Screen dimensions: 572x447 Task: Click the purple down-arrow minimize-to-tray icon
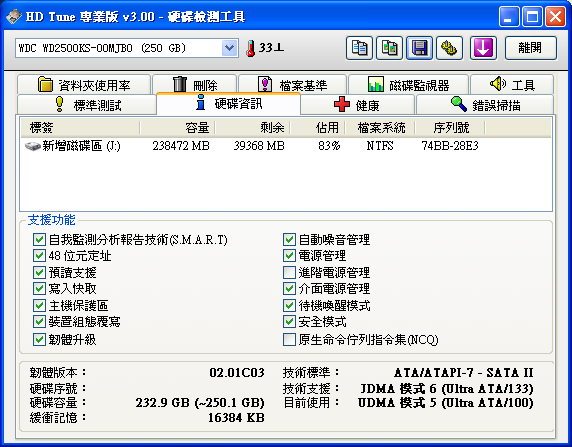pos(483,48)
